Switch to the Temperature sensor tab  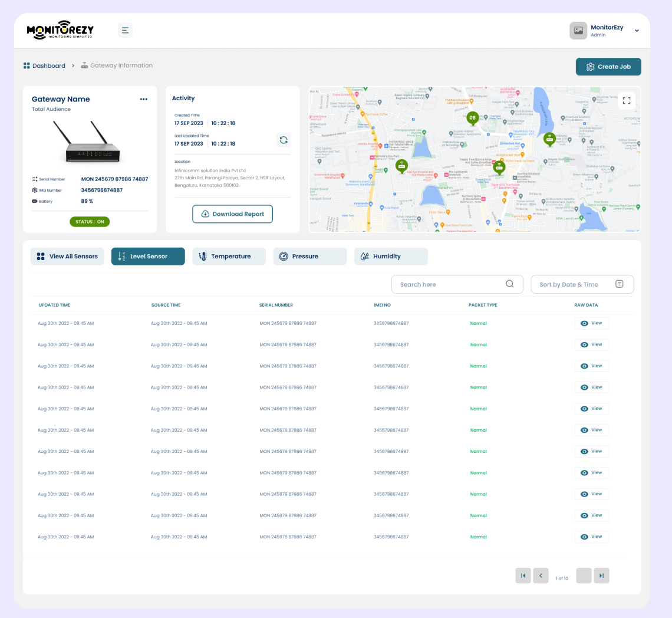[229, 257]
